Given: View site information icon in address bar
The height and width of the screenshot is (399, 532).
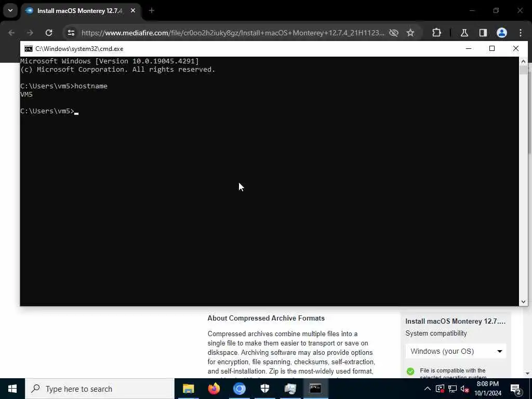Looking at the screenshot, I should [71, 33].
